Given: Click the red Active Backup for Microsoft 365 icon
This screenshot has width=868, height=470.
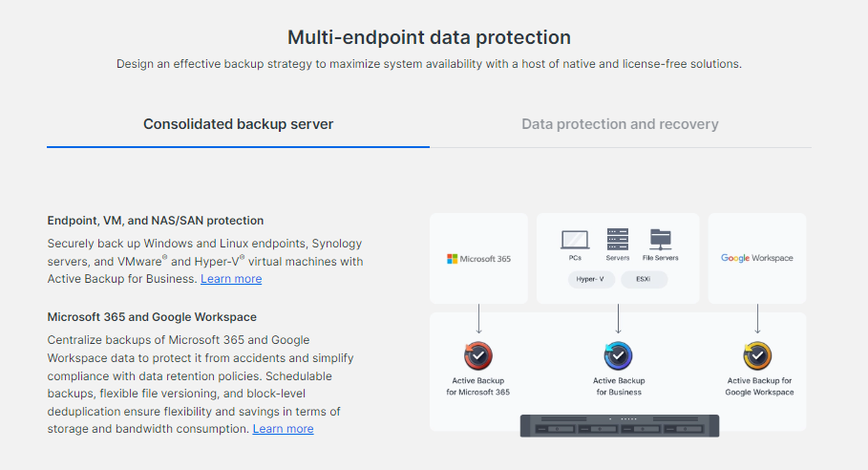Looking at the screenshot, I should click(478, 355).
